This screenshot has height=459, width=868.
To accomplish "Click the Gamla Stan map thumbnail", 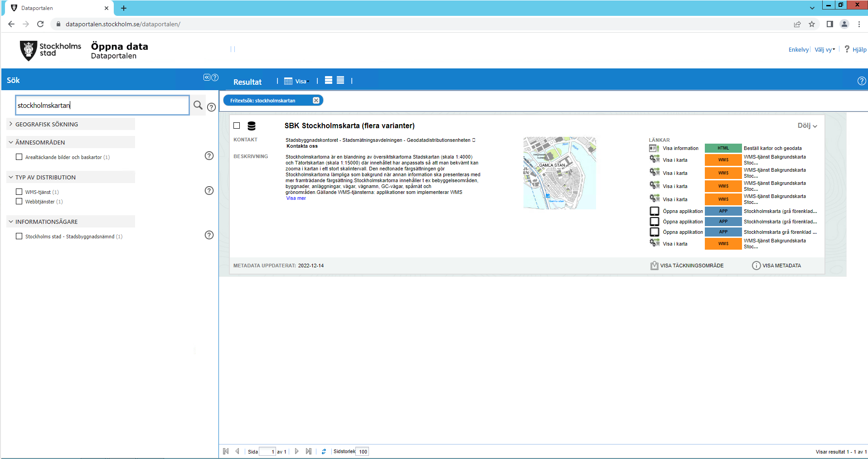I will pos(559,173).
